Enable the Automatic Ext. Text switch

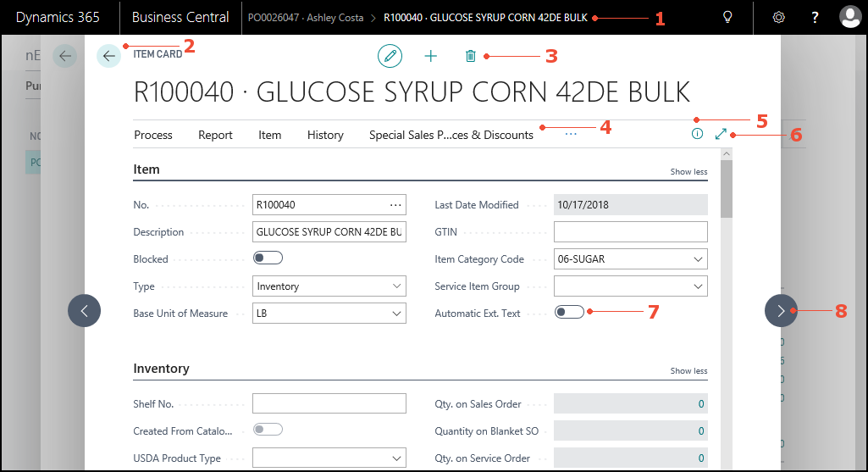[x=569, y=313]
